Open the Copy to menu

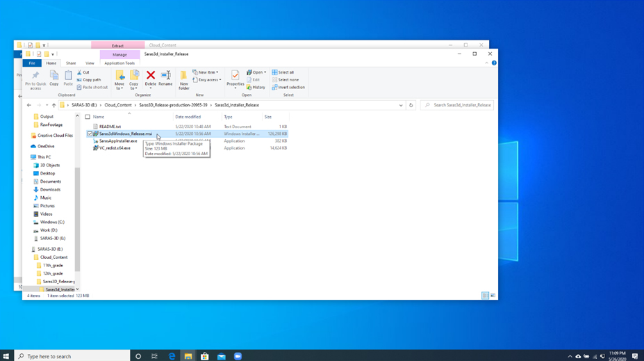134,80
